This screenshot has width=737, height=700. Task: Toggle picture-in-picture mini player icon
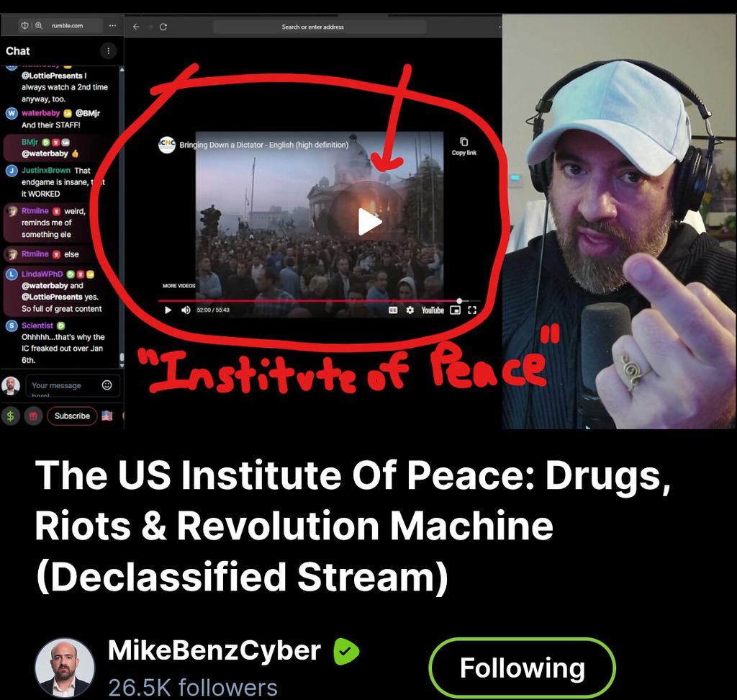coord(455,310)
